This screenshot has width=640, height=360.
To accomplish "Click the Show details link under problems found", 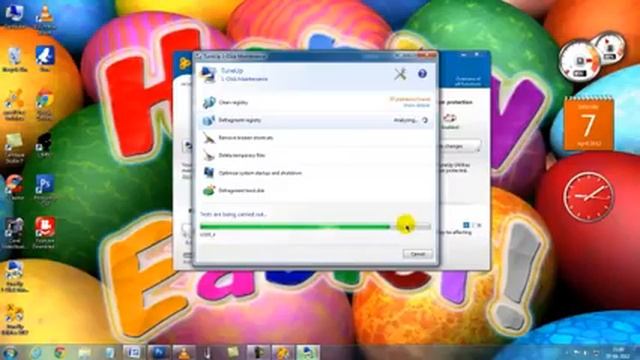I will [417, 105].
